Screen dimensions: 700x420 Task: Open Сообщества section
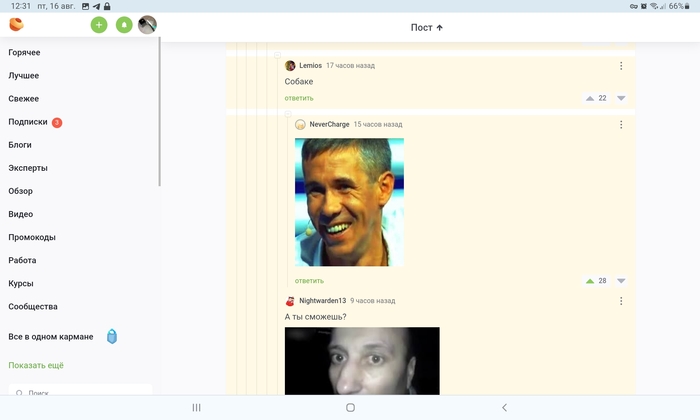click(33, 307)
